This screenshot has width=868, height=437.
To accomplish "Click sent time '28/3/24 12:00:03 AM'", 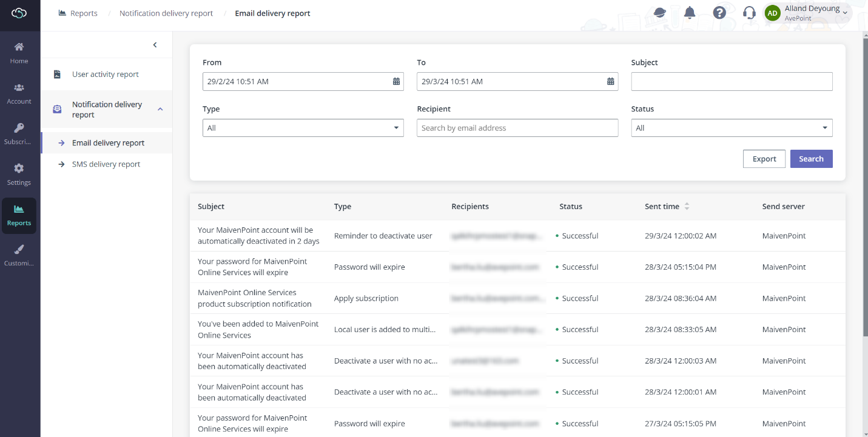I will (x=681, y=361).
